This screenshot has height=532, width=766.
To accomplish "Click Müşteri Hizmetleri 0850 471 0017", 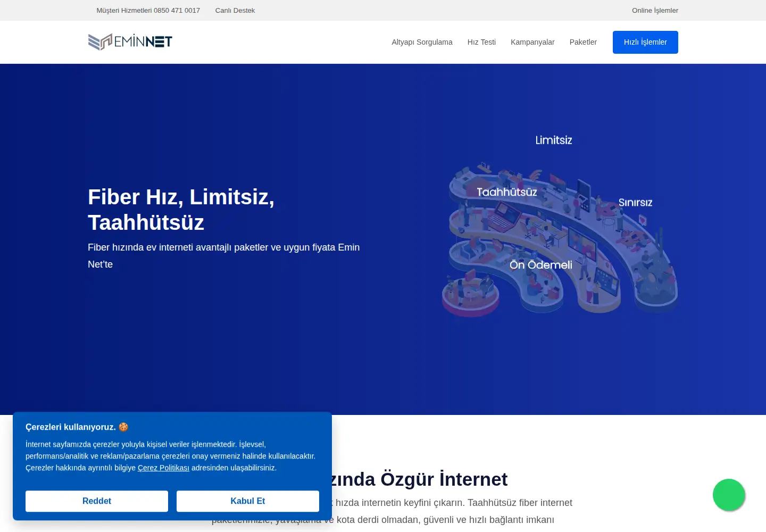I will click(x=148, y=10).
